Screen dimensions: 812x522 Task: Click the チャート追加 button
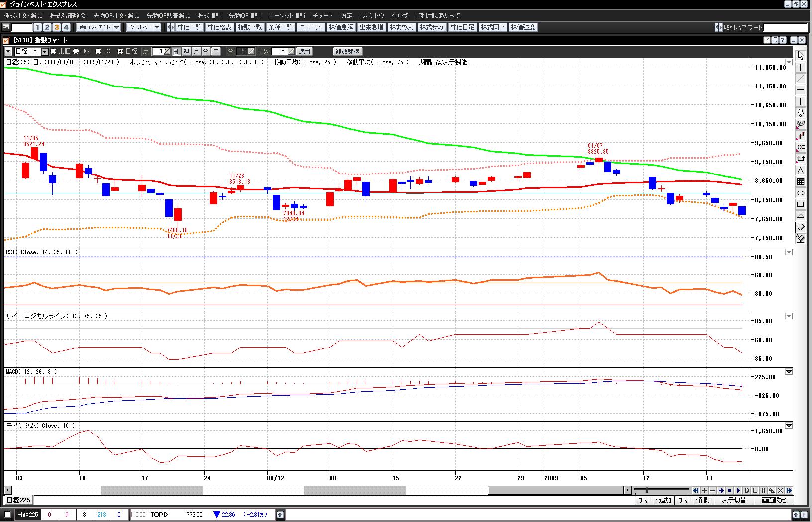pyautogui.click(x=655, y=500)
